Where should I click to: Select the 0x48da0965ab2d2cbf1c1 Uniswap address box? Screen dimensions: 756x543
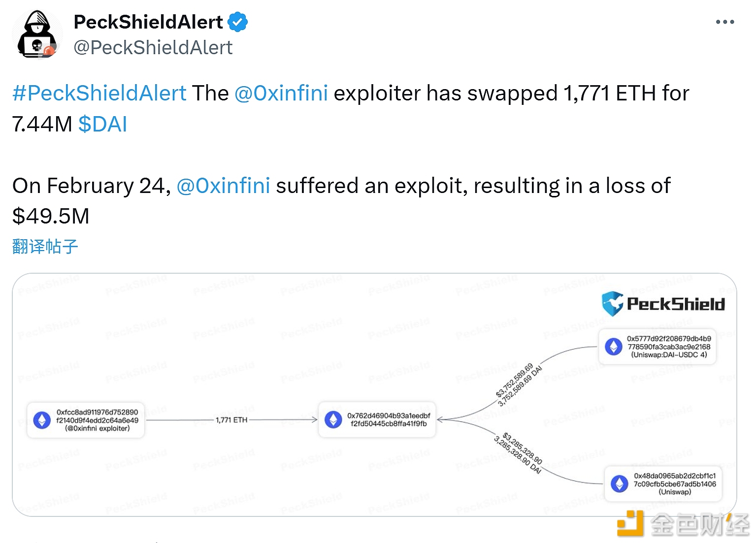663,483
